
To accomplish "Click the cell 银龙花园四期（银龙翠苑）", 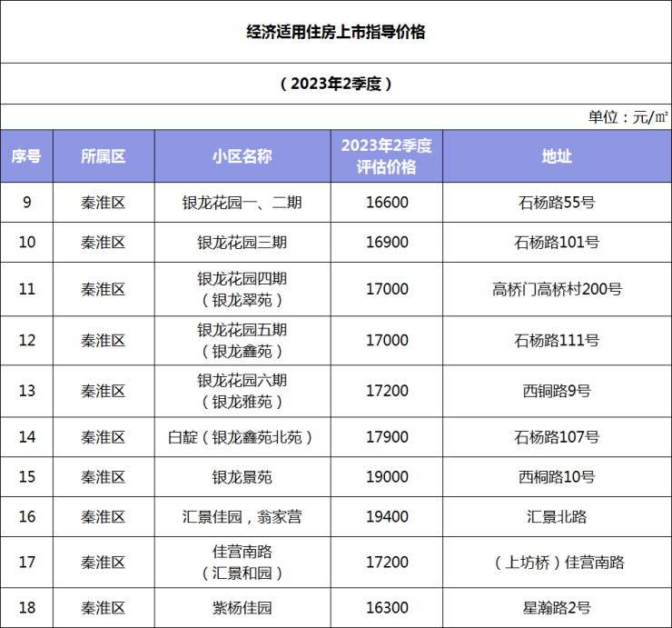I will [x=242, y=290].
